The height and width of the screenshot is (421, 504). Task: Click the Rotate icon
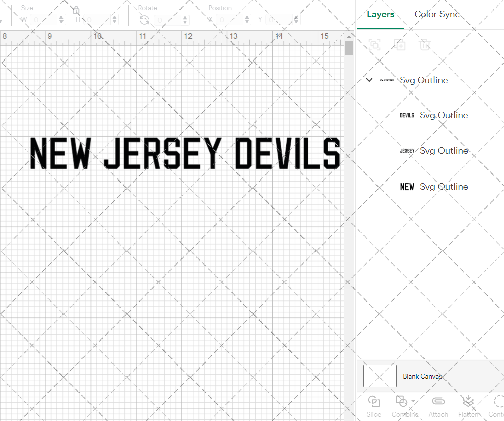[x=144, y=20]
